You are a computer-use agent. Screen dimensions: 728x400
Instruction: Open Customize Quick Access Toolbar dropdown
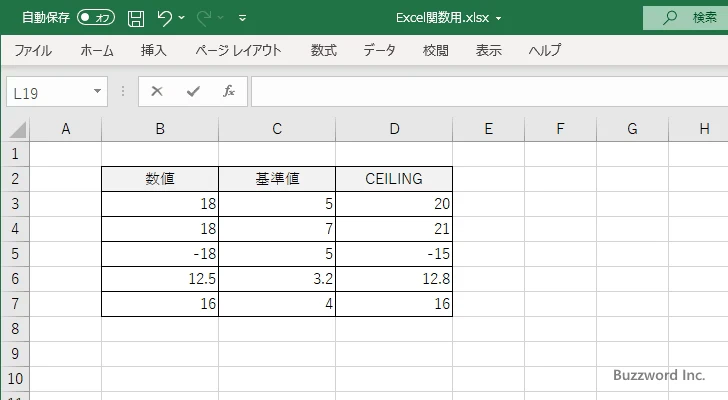242,18
